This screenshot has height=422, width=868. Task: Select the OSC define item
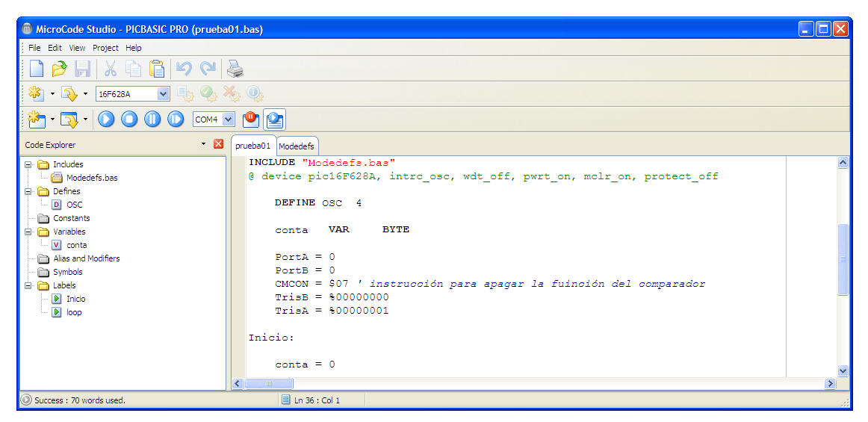click(74, 205)
